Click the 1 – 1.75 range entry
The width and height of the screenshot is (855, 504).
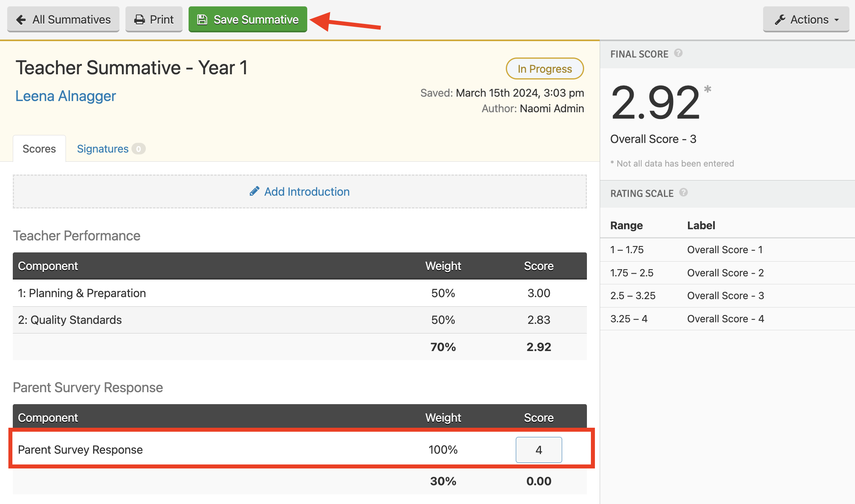pos(627,250)
